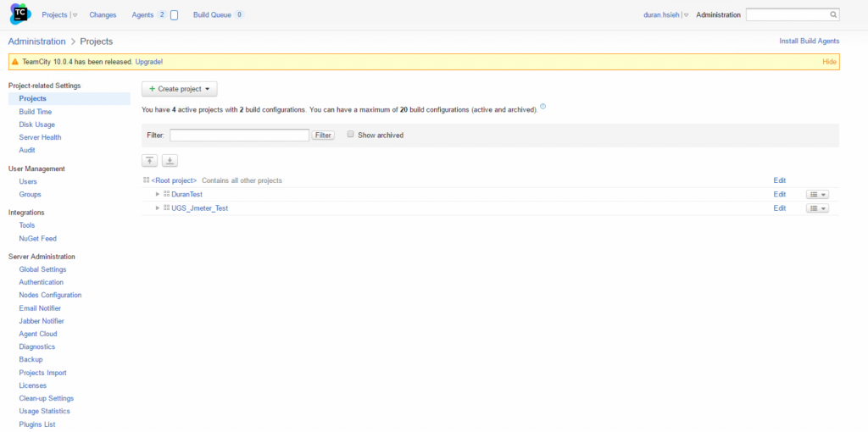Image resolution: width=868 pixels, height=432 pixels.
Task: Open the Agents top navigation item
Action: pyautogui.click(x=142, y=15)
